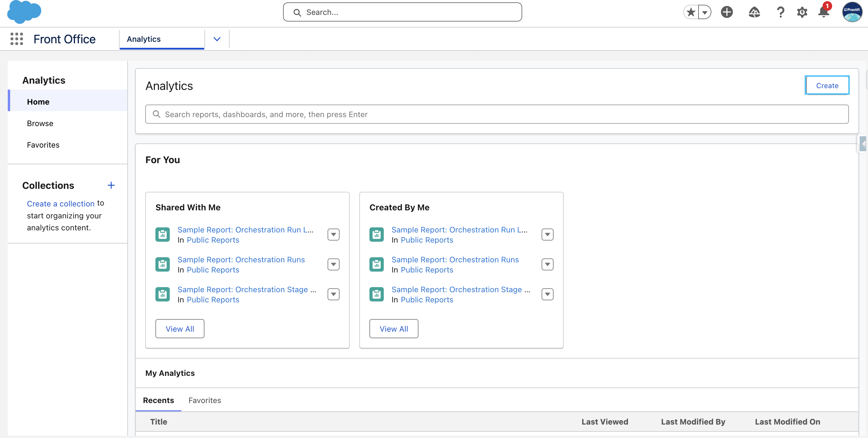
Task: Click report icon for Created Orchestration Runs report
Action: tap(376, 264)
